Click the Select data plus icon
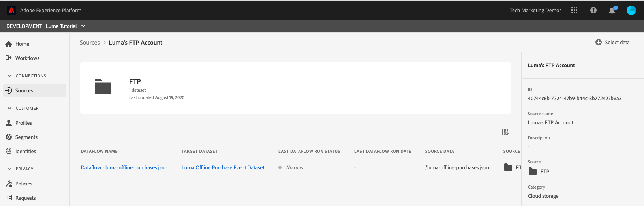This screenshot has width=644, height=206. [599, 42]
